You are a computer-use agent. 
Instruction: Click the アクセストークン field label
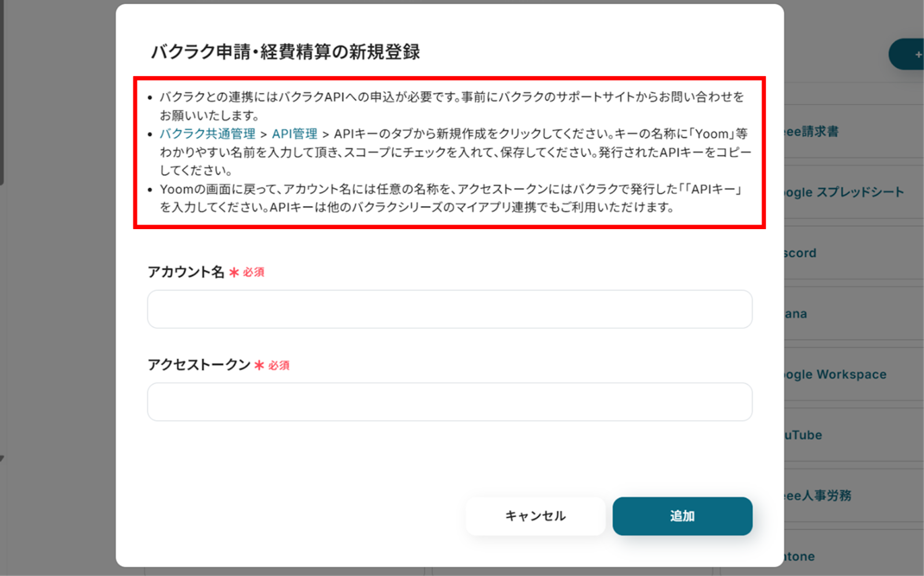(x=199, y=365)
